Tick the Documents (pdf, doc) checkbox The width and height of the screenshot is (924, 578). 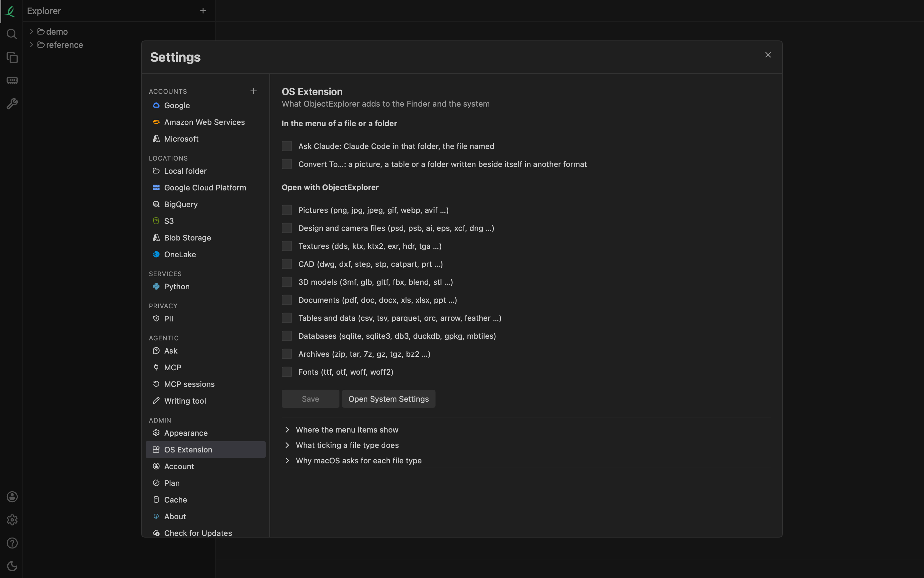click(287, 300)
